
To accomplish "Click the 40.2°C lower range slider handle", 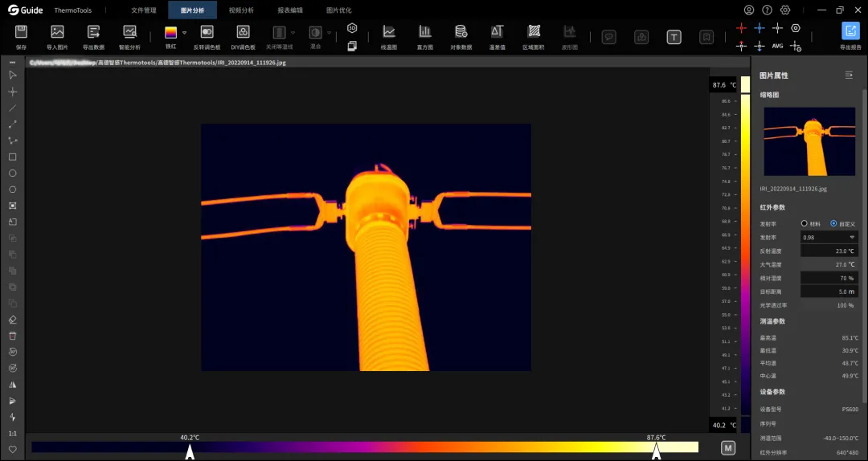I will click(x=190, y=451).
